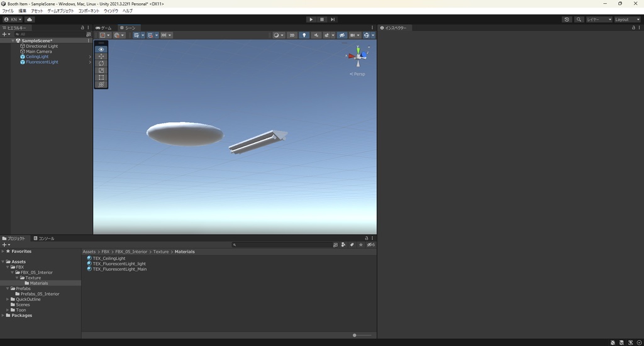Image resolution: width=644 pixels, height=346 pixels.
Task: Switch to the ゲーム (Game) tab
Action: coord(104,28)
